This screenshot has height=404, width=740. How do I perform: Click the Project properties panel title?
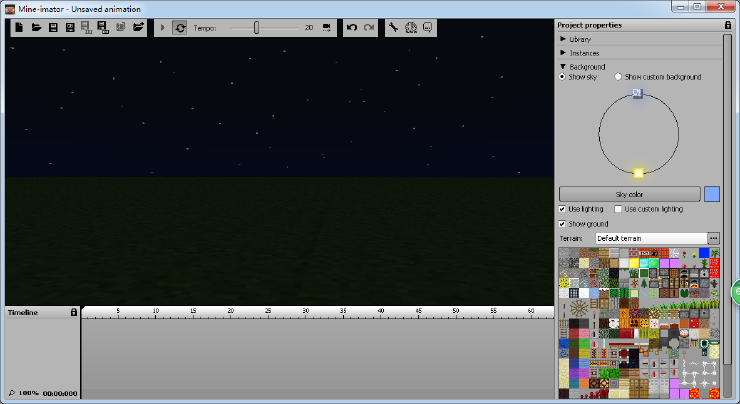[589, 25]
